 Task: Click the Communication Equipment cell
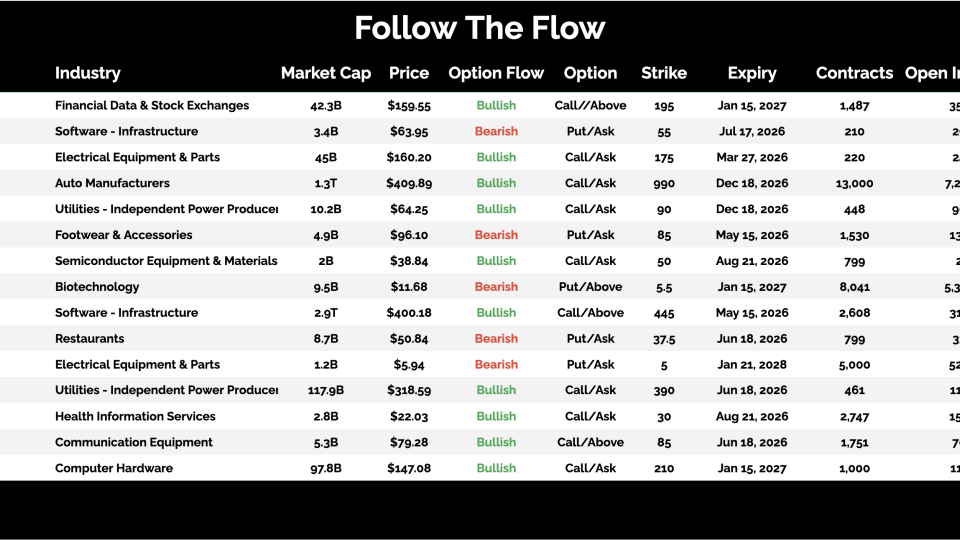134,442
